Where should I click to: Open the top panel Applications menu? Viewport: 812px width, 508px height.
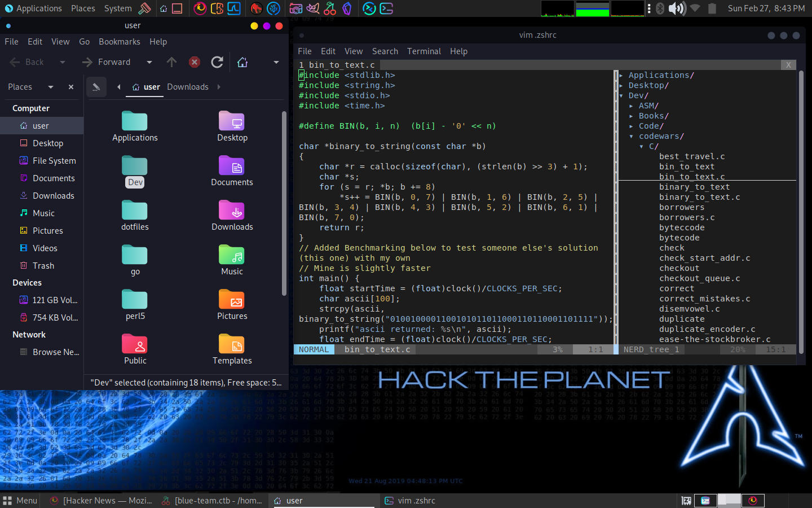tap(33, 8)
